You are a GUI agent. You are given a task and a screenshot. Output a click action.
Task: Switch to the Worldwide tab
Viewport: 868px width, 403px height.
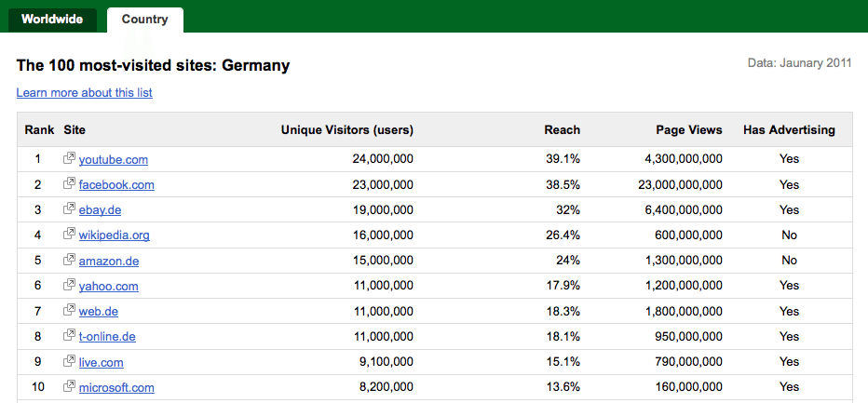(52, 20)
